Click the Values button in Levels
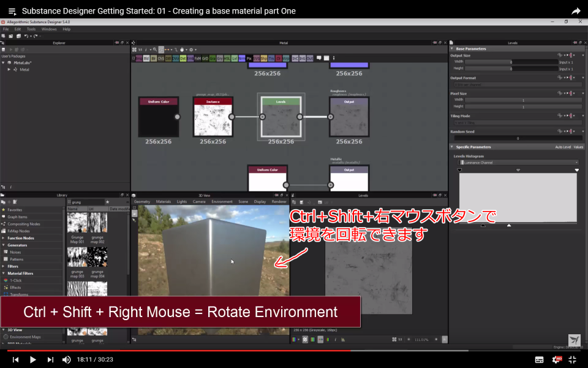The width and height of the screenshot is (588, 368). pyautogui.click(x=578, y=147)
